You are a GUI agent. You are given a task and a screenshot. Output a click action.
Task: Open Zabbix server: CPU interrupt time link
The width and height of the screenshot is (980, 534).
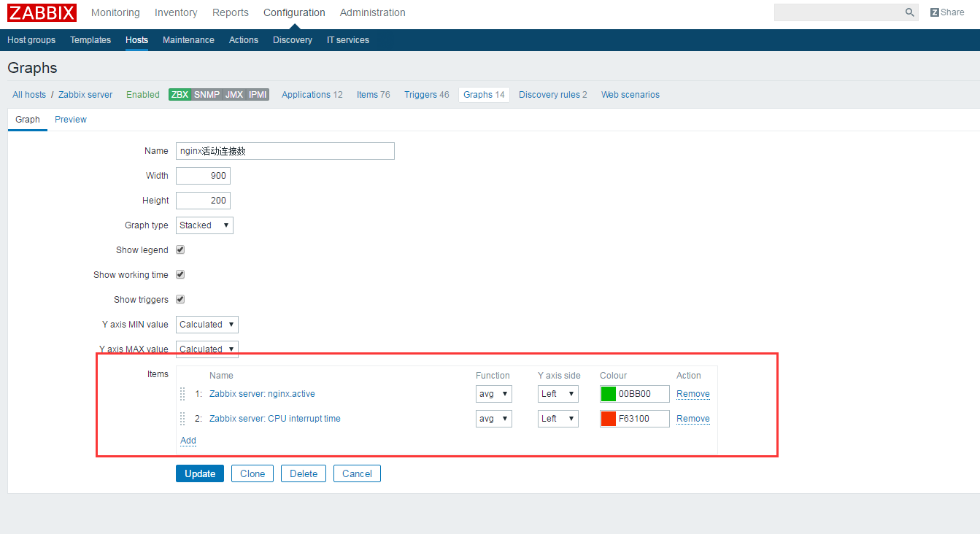[x=275, y=419]
